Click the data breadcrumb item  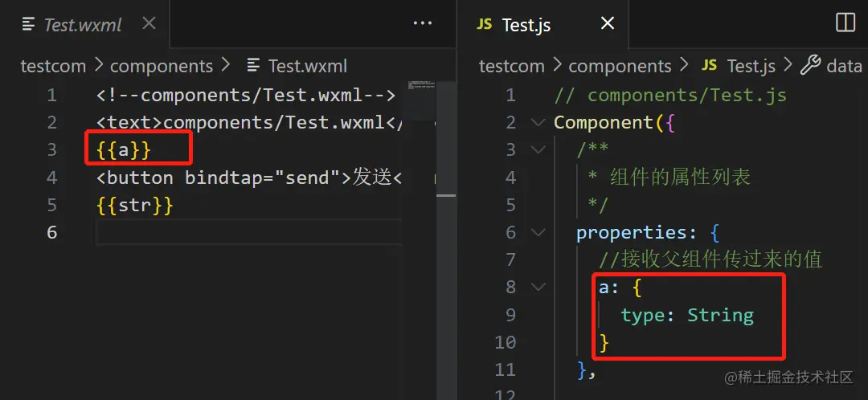[844, 66]
